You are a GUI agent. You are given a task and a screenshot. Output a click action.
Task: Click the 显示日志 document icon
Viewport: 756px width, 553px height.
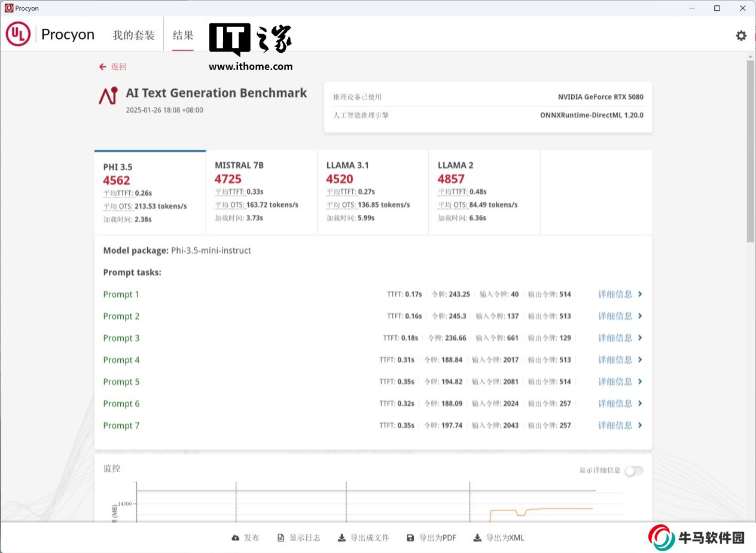tap(281, 538)
